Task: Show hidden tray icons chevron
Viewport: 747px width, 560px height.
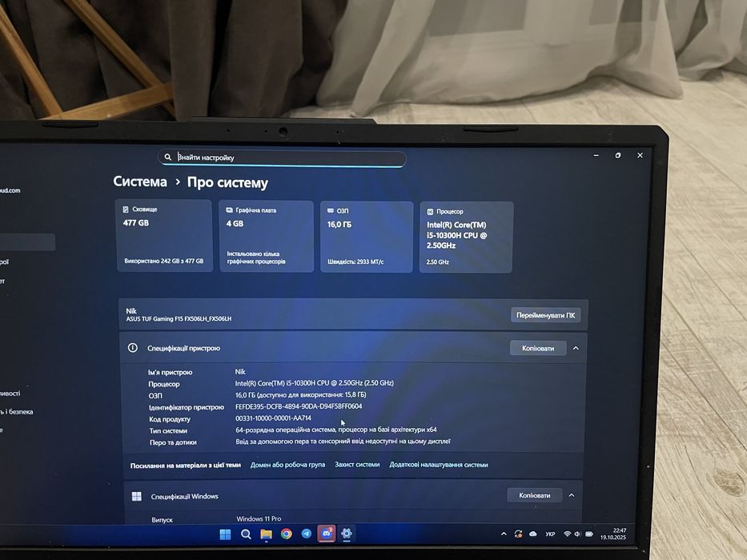Action: click(504, 534)
